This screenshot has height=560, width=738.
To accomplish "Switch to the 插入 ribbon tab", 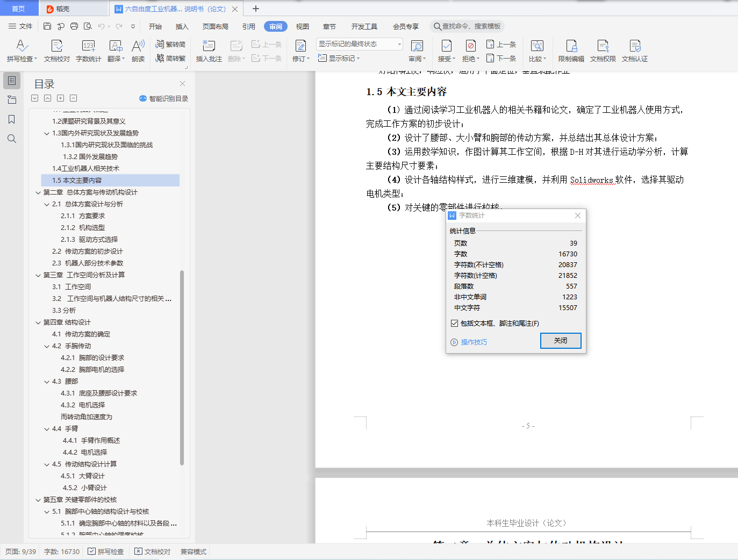I will tap(182, 26).
